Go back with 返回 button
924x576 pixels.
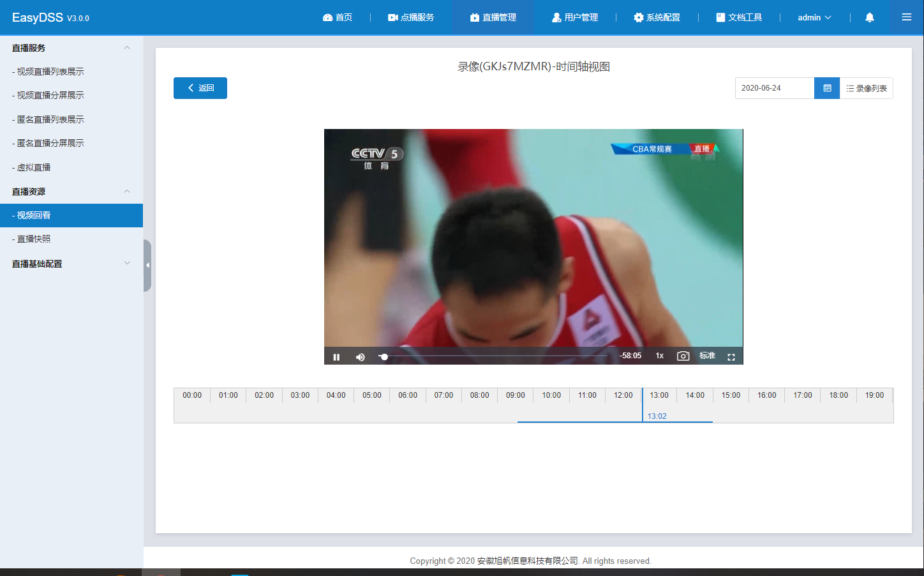[x=200, y=88]
